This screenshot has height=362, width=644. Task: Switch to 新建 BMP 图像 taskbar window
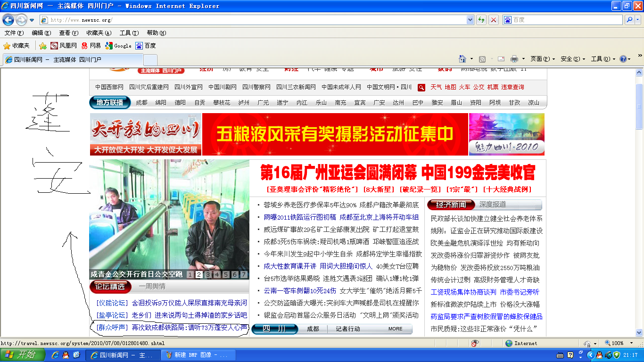tap(198, 355)
